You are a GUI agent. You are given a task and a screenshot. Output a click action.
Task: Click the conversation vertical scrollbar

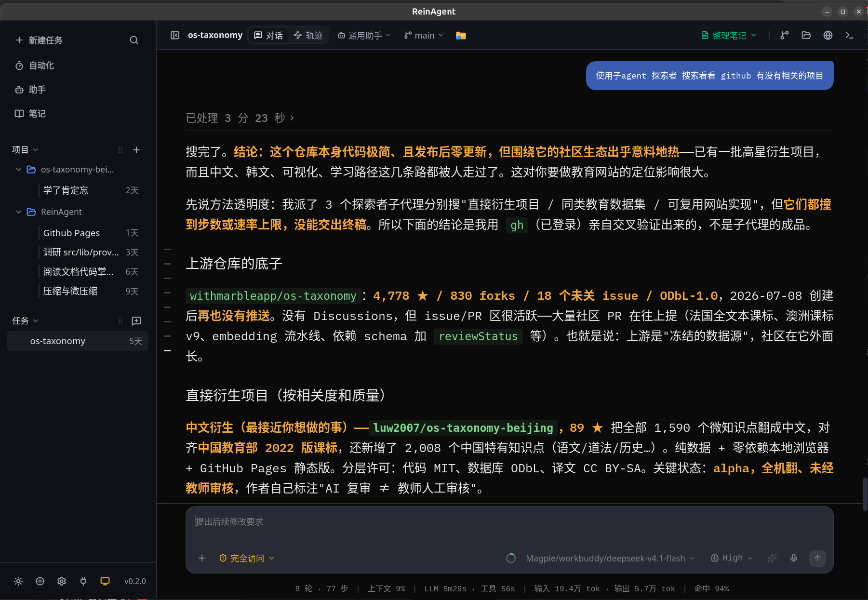865,494
